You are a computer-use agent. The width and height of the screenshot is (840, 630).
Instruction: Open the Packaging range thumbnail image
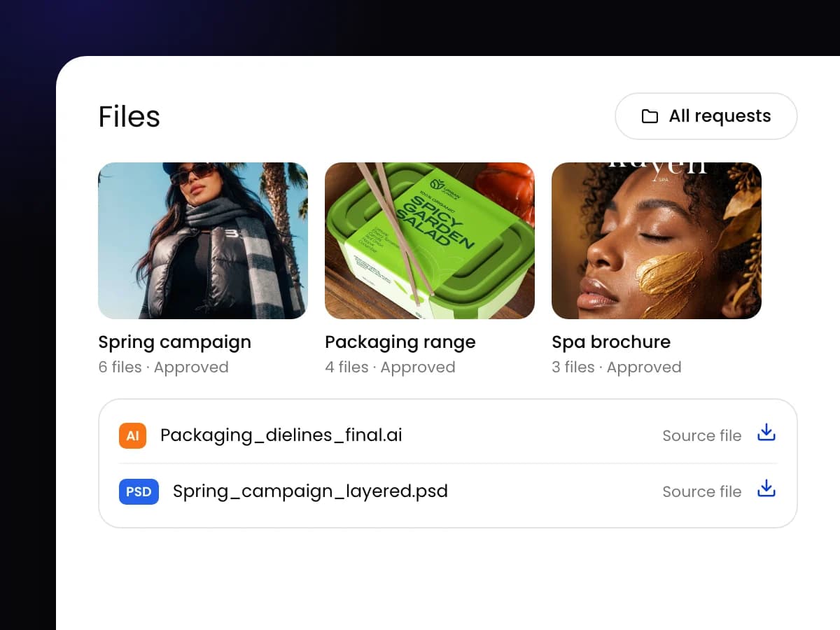tap(430, 241)
